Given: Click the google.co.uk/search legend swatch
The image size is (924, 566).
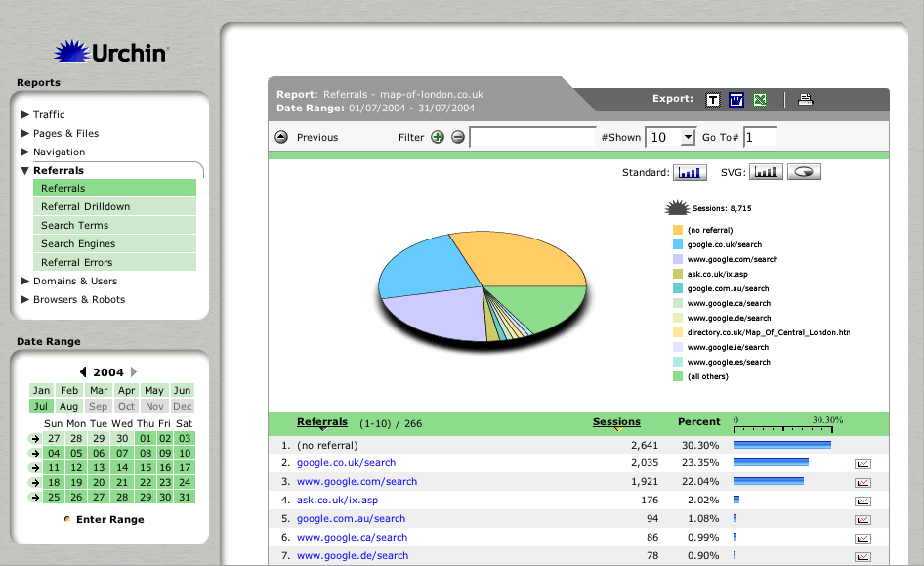Looking at the screenshot, I should coord(678,244).
